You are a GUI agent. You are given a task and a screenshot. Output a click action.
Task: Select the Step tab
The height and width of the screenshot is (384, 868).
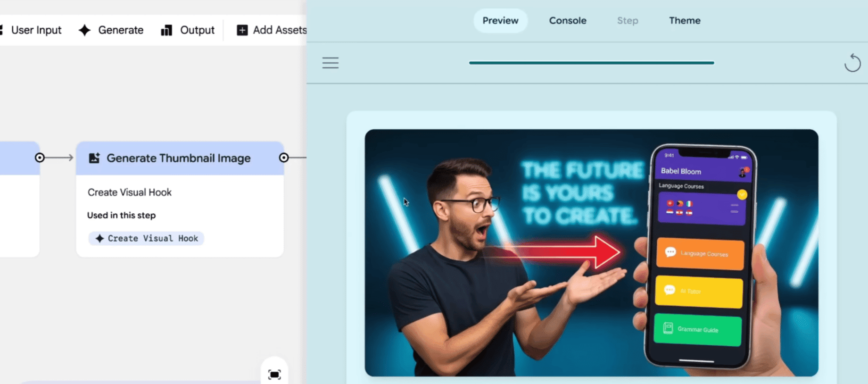[628, 21]
